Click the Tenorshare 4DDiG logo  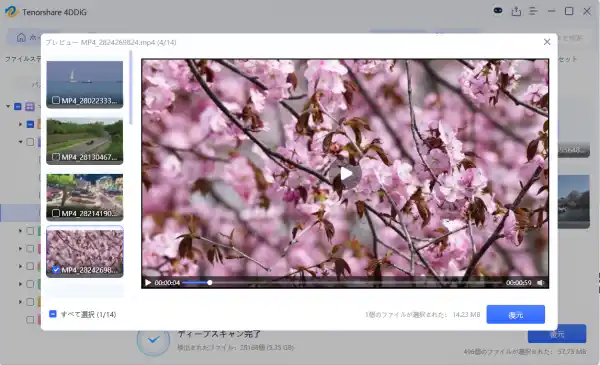tap(11, 12)
